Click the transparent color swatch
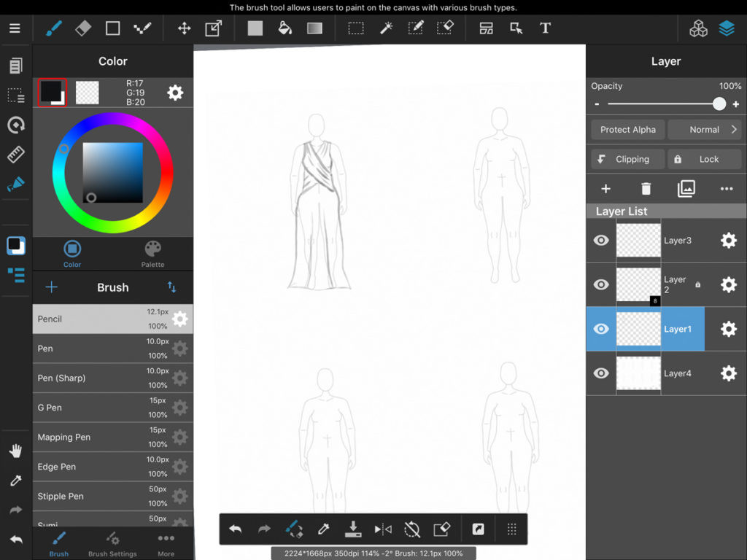The height and width of the screenshot is (560, 747). point(88,93)
